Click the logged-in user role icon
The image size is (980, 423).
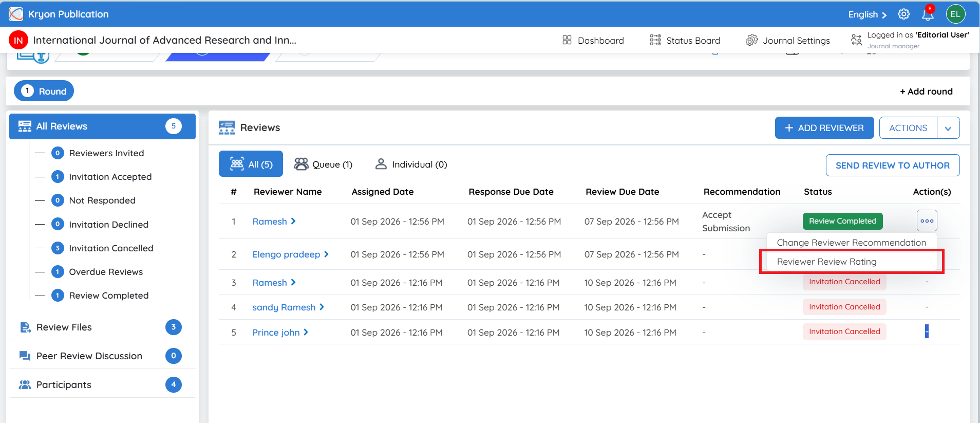856,40
